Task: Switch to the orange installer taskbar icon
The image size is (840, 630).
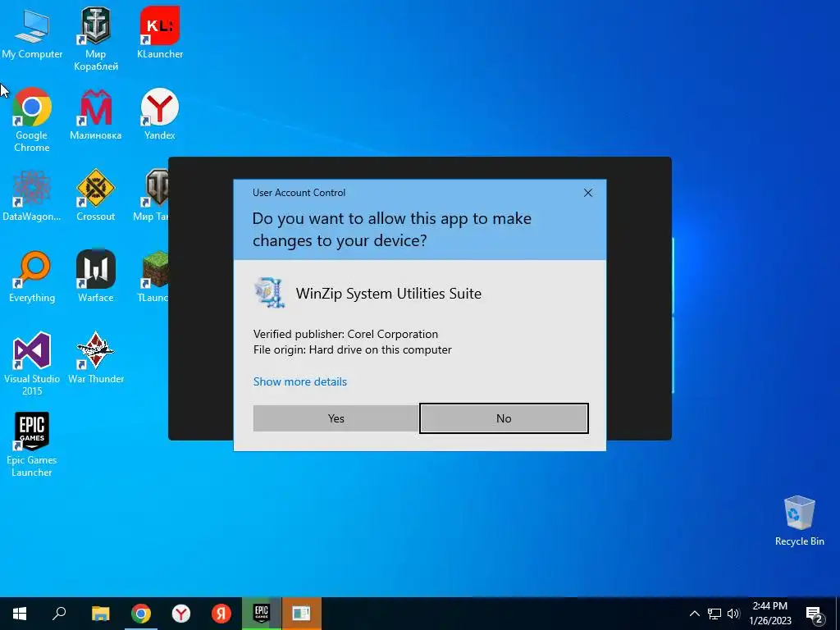Action: [x=302, y=614]
